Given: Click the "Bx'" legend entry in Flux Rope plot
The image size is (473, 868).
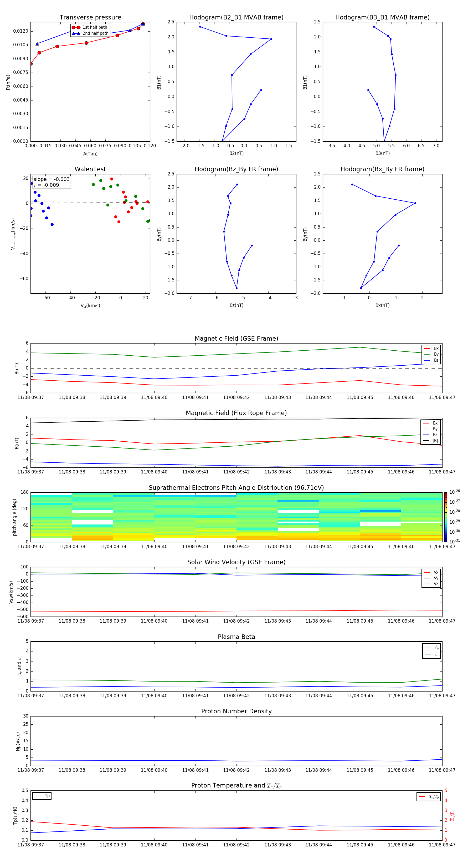Looking at the screenshot, I should pos(431,423).
